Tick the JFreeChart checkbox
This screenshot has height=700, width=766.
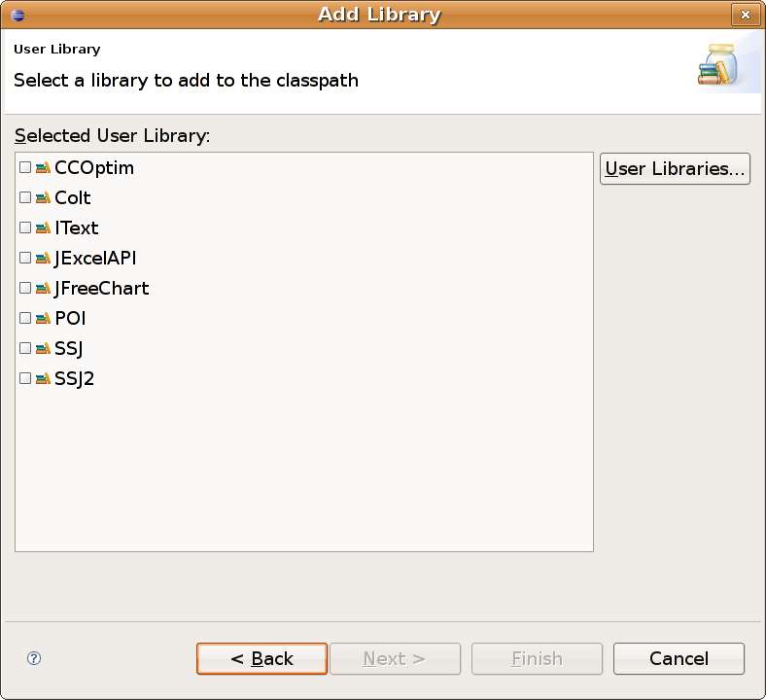pos(25,288)
